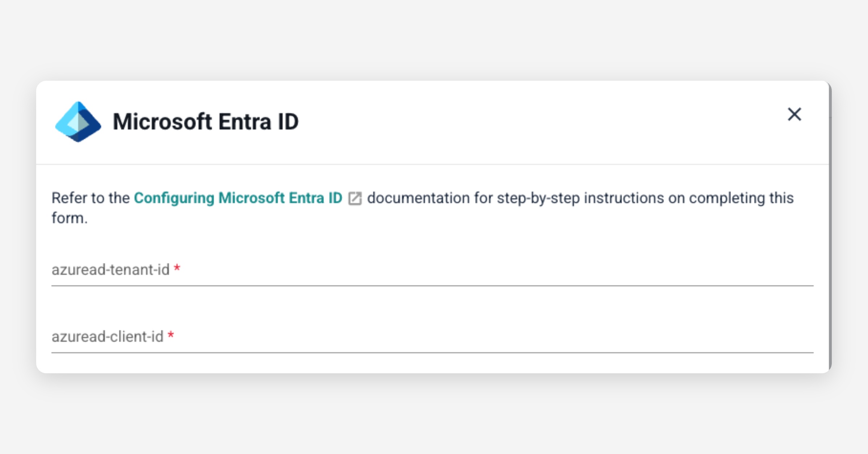Viewport: 868px width, 454px height.
Task: Click the 'Refer to the' introductory text
Action: pyautogui.click(x=90, y=198)
